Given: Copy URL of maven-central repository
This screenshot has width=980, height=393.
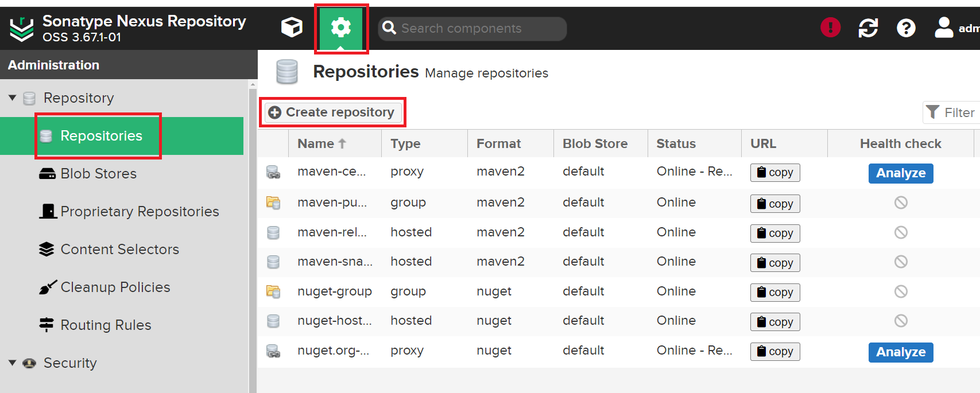Looking at the screenshot, I should pyautogui.click(x=775, y=173).
